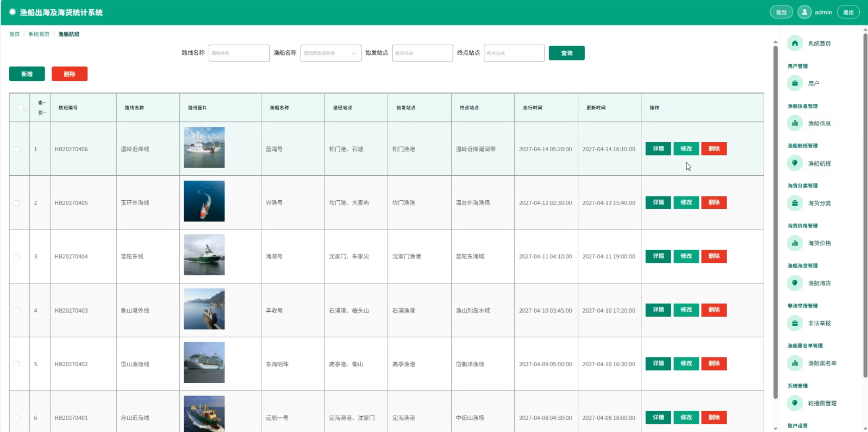Click the green 查询 search button

(x=566, y=53)
